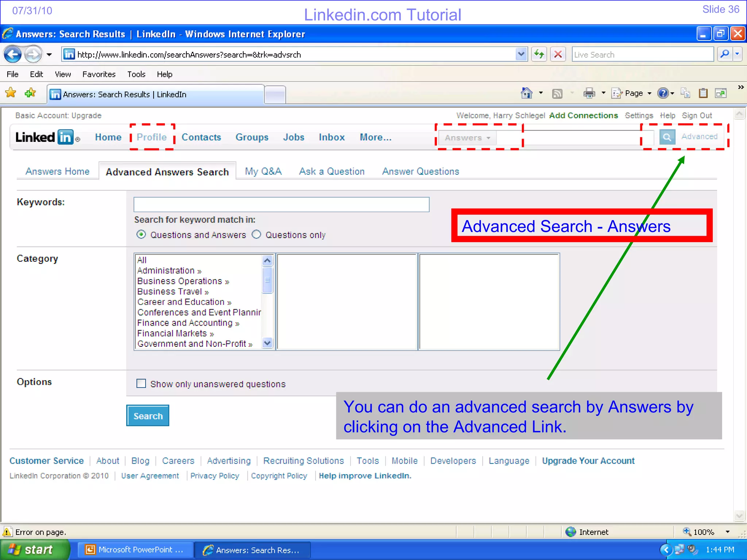747x560 pixels.
Task: Click the Live Search input box
Action: pyautogui.click(x=642, y=54)
